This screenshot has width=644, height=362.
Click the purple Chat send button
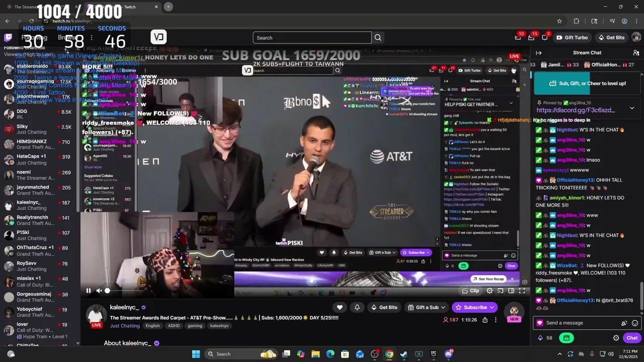tap(632, 338)
